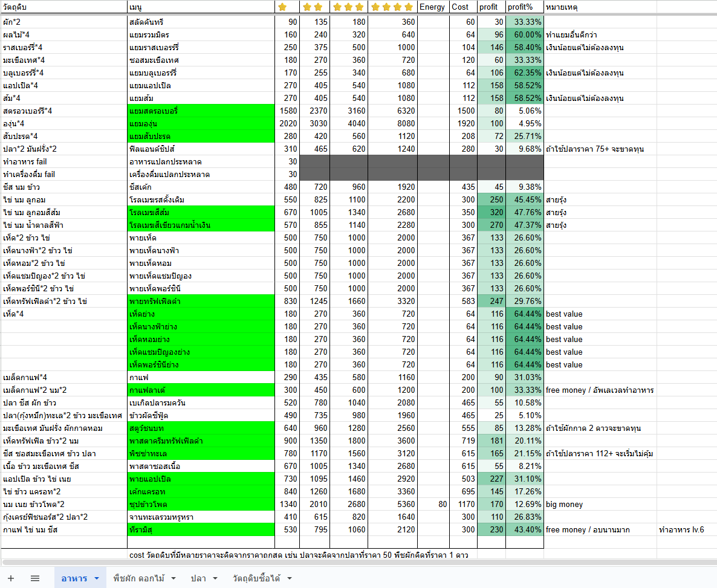Select the ชีสเค้ก menu cell
Image resolution: width=717 pixels, height=588 pixels.
coord(201,187)
